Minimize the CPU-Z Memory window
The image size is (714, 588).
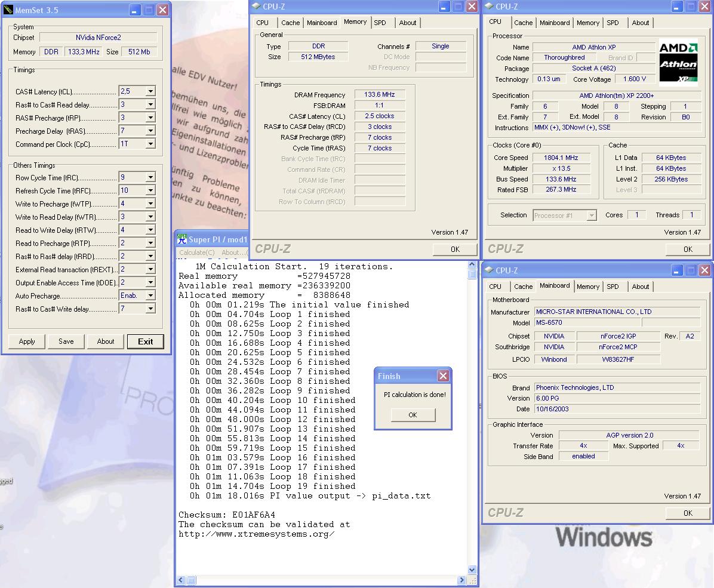pos(444,7)
